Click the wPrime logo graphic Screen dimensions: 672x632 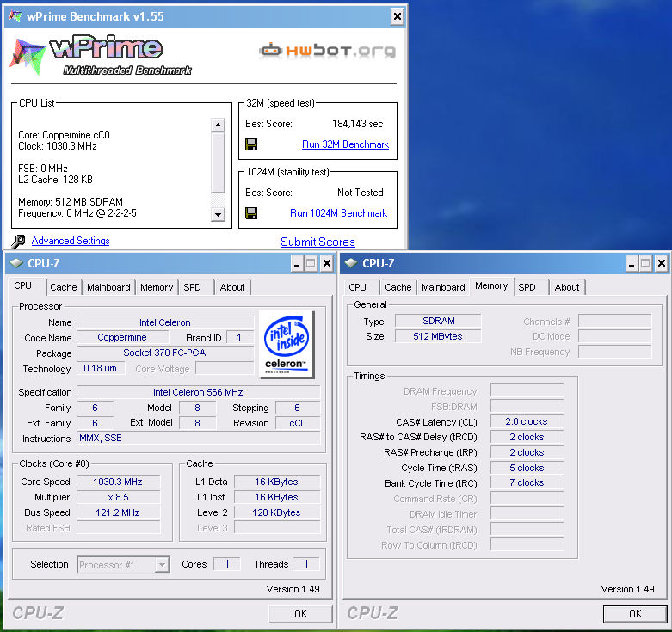101,56
